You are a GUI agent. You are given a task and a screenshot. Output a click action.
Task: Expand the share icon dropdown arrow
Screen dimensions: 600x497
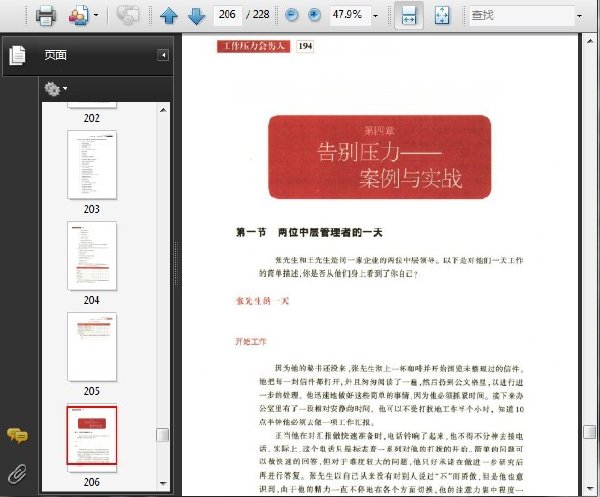coord(96,16)
